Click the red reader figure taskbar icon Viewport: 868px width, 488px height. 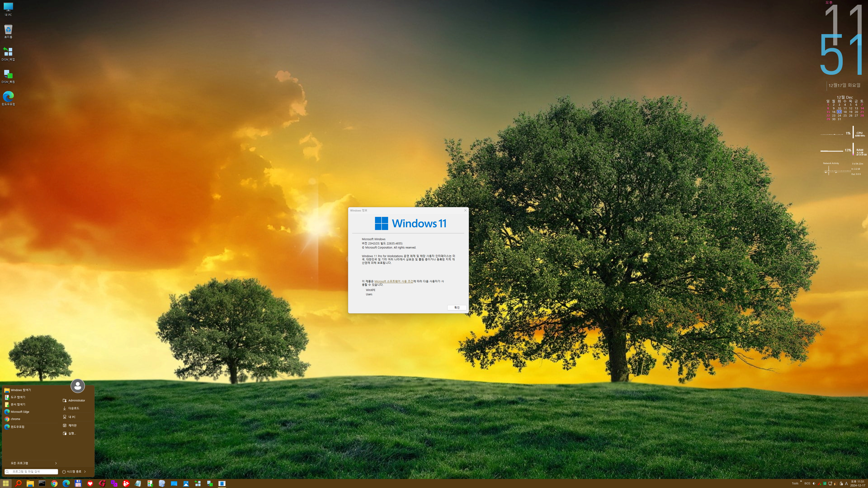coord(126,483)
